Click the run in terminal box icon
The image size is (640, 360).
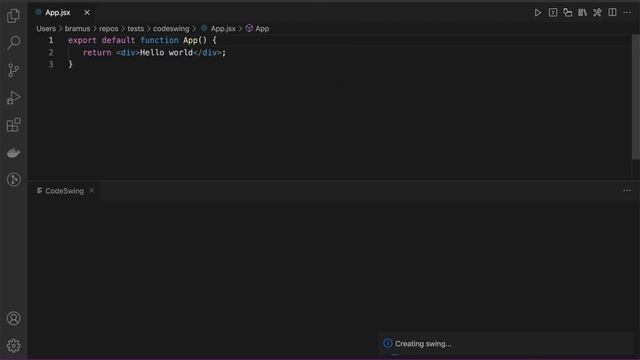coord(553,13)
